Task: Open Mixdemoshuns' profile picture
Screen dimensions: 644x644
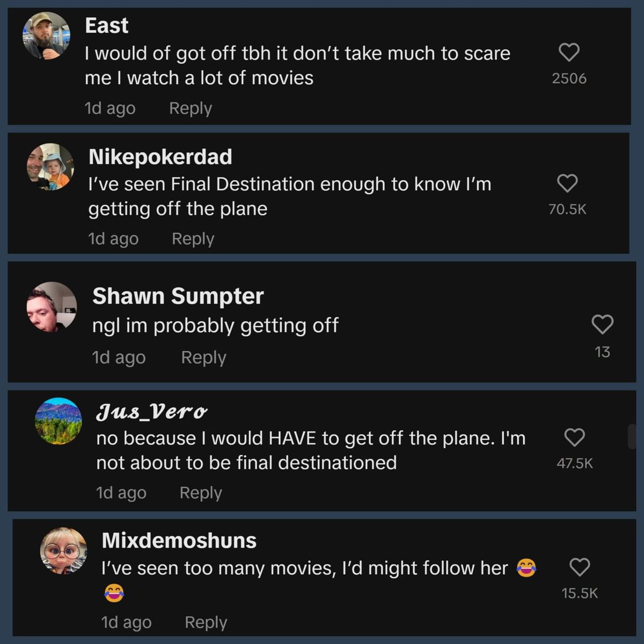Action: pyautogui.click(x=63, y=551)
